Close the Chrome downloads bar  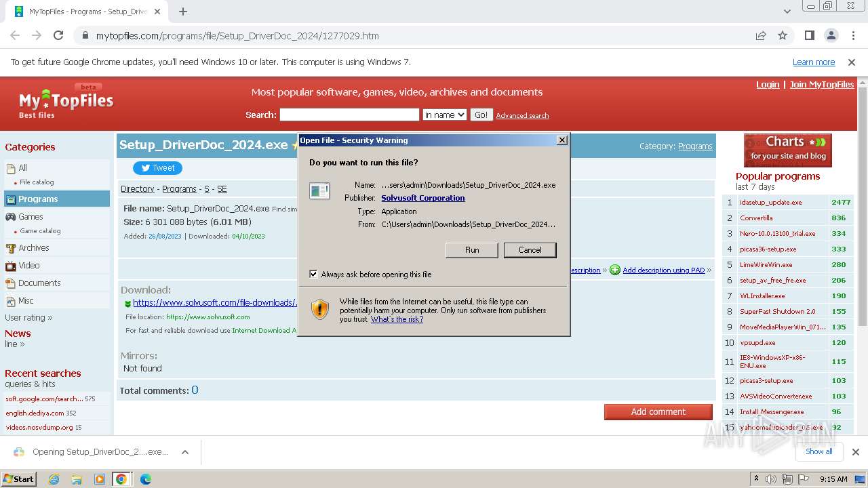(855, 452)
